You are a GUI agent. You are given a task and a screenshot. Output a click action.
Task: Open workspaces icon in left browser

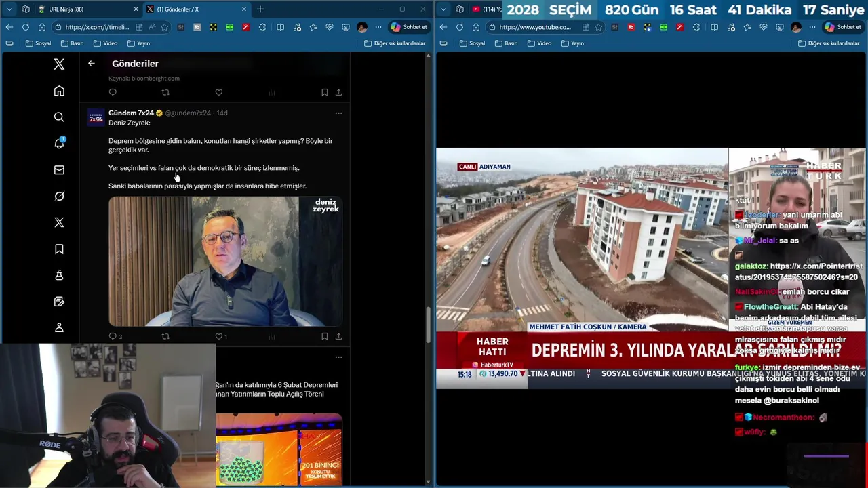point(26,9)
